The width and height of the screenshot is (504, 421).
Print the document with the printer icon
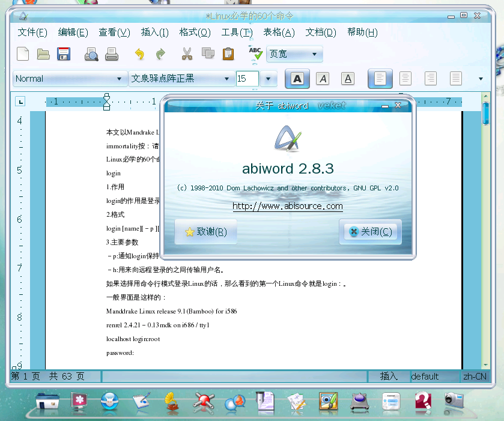[112, 54]
